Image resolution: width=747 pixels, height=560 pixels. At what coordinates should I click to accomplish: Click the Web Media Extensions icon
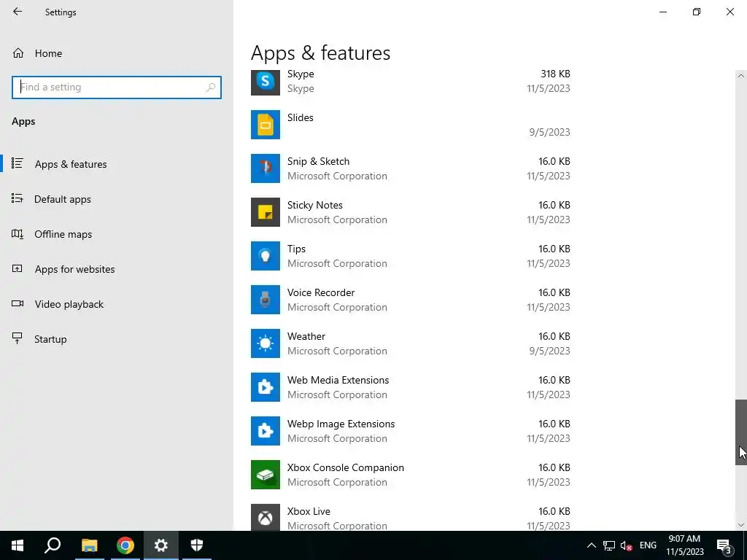(266, 388)
